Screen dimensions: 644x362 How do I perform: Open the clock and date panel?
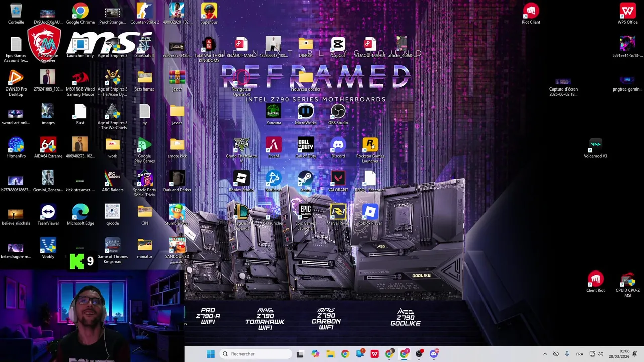click(x=619, y=354)
